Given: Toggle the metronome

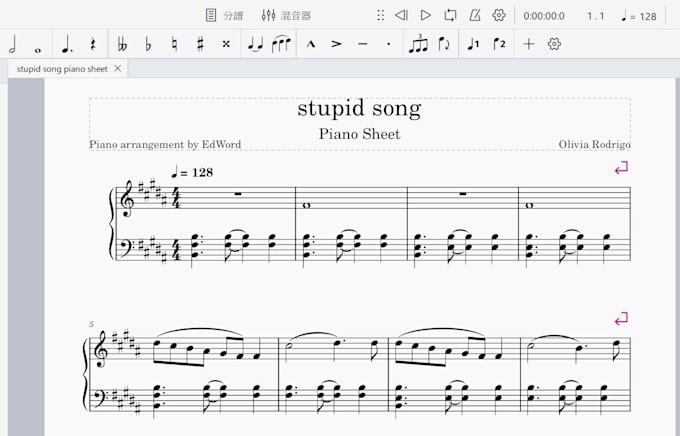Looking at the screenshot, I should click(475, 16).
